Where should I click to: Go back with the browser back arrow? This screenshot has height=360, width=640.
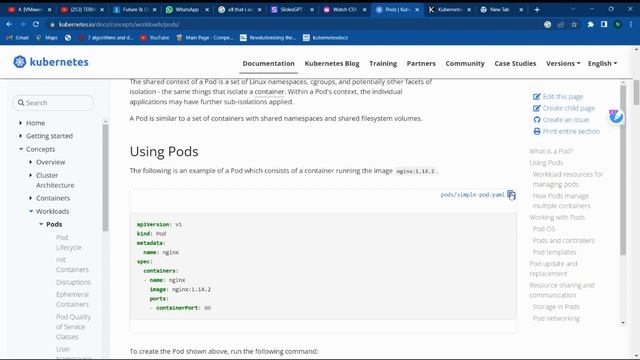point(9,24)
